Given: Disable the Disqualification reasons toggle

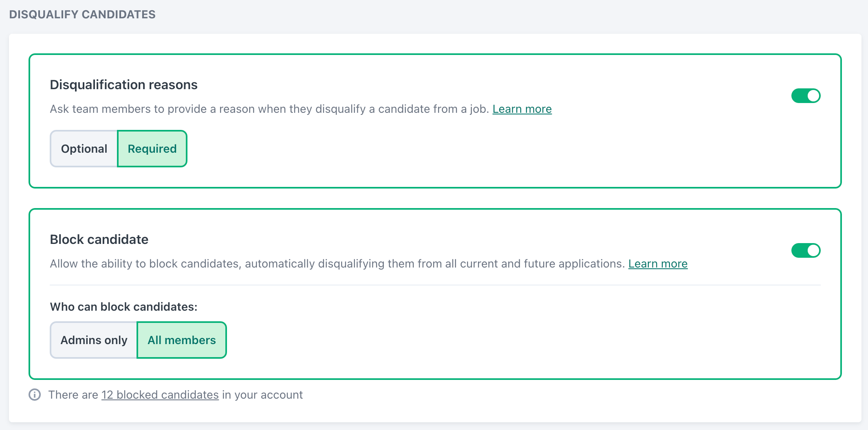Looking at the screenshot, I should coord(806,95).
